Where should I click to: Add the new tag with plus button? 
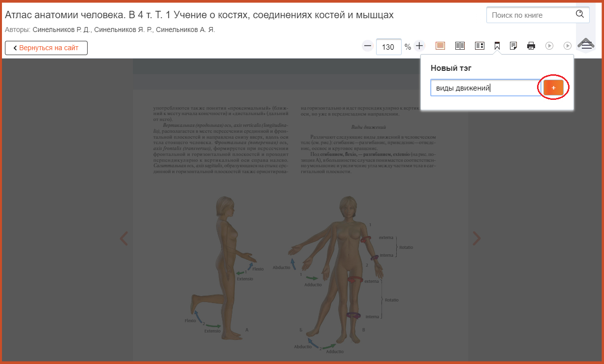coord(553,88)
